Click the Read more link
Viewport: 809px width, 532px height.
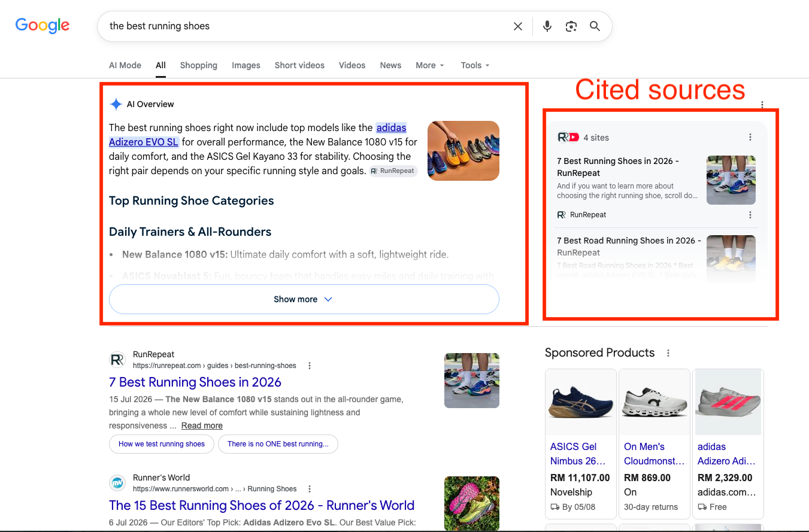tap(202, 425)
